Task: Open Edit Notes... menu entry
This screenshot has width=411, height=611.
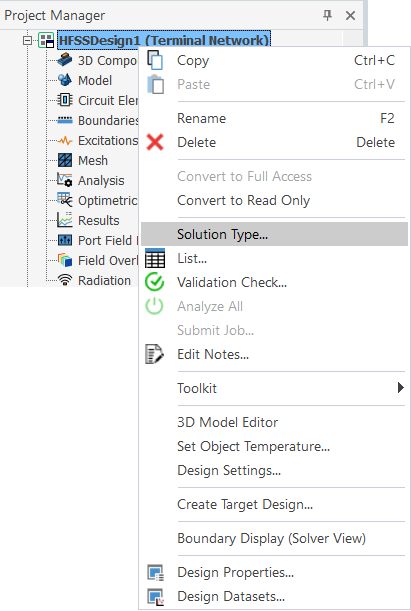Action: pos(274,354)
